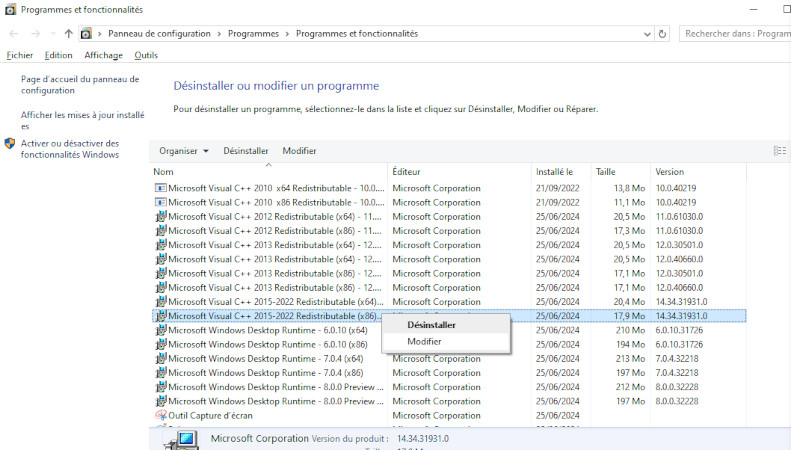Open the Fichier menu
The image size is (791, 450).
tap(20, 55)
